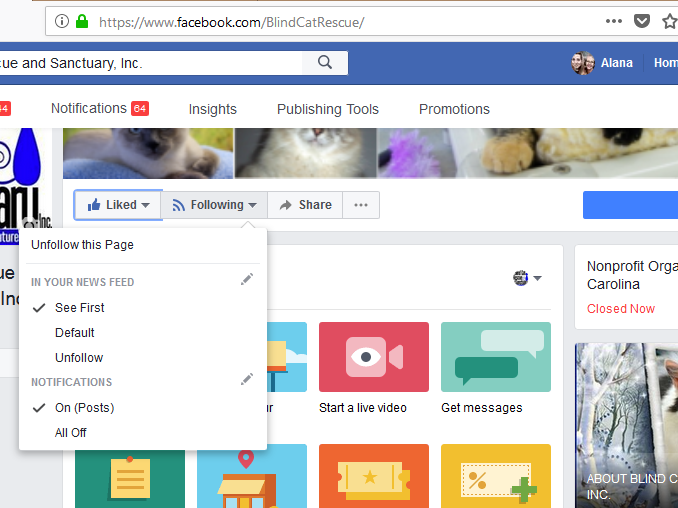Open the Publishing Tools tab

(328, 109)
